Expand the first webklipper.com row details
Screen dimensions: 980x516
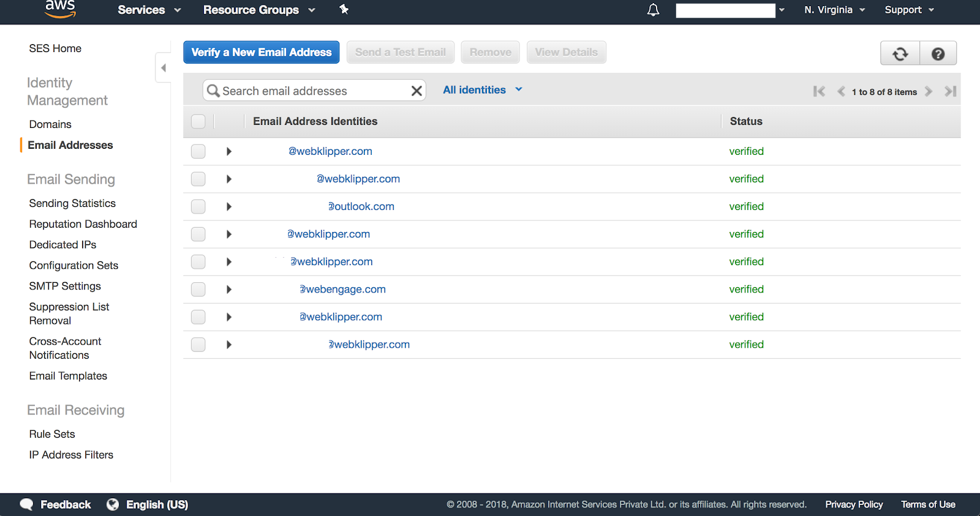point(229,151)
